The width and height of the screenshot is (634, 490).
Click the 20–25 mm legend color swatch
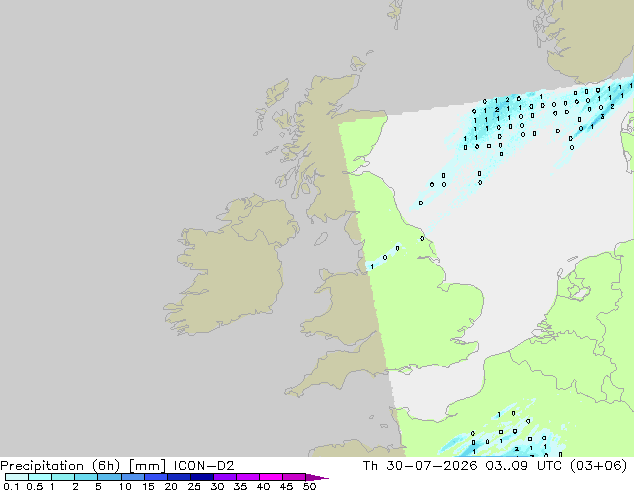pyautogui.click(x=178, y=477)
